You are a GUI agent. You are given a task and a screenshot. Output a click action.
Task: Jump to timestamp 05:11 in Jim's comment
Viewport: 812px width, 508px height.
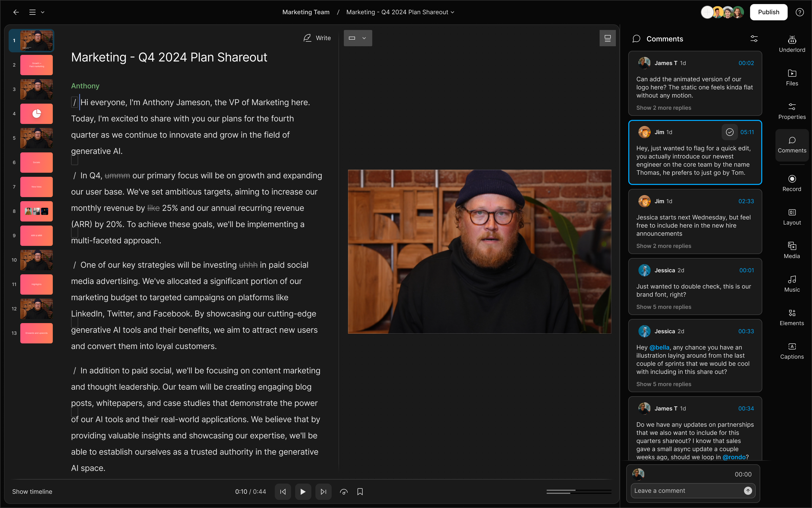click(x=747, y=132)
